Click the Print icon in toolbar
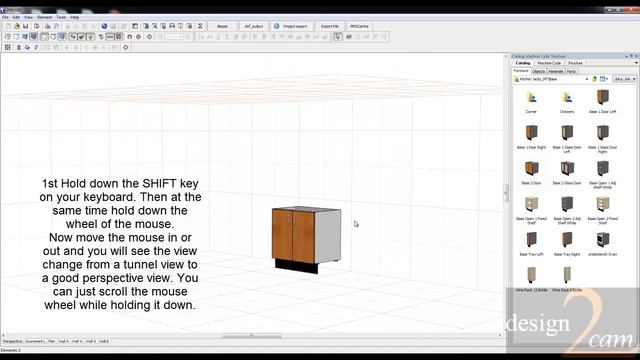This screenshot has width=640, height=360. click(x=48, y=26)
